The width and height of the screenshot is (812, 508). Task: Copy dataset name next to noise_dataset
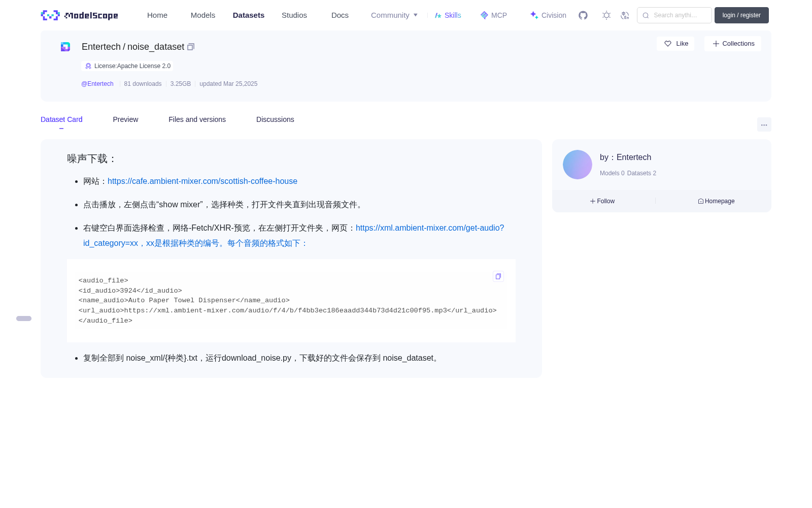191,47
